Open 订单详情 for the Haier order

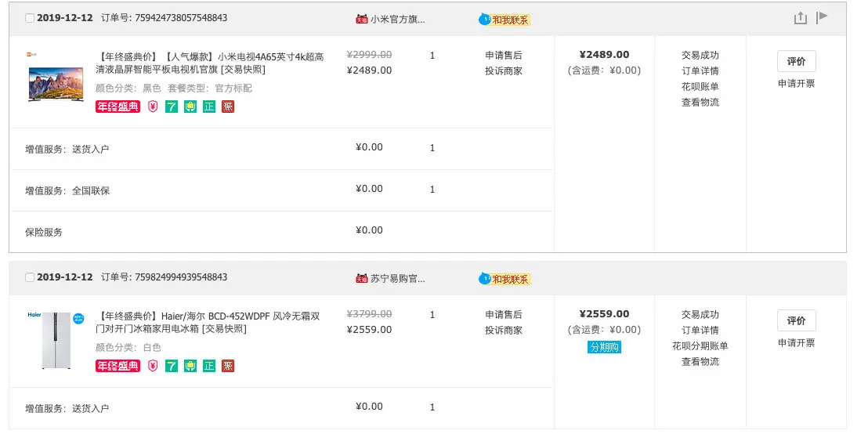pyautogui.click(x=700, y=330)
